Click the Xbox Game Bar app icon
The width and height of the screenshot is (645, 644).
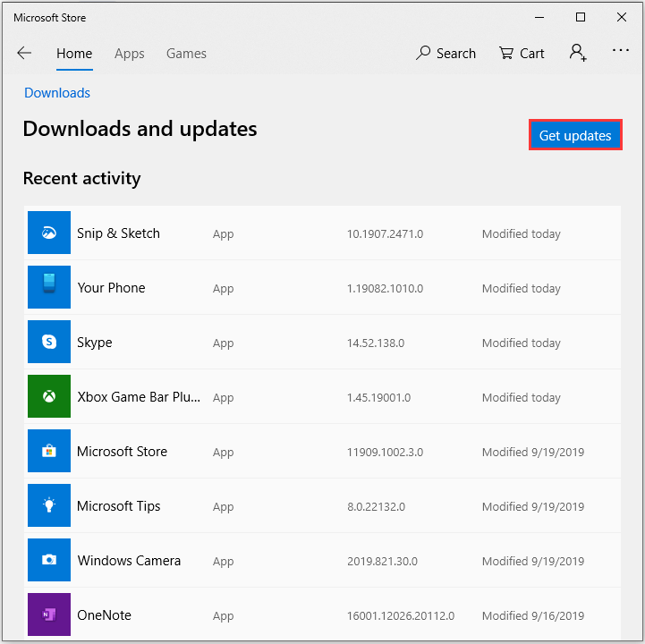[49, 396]
